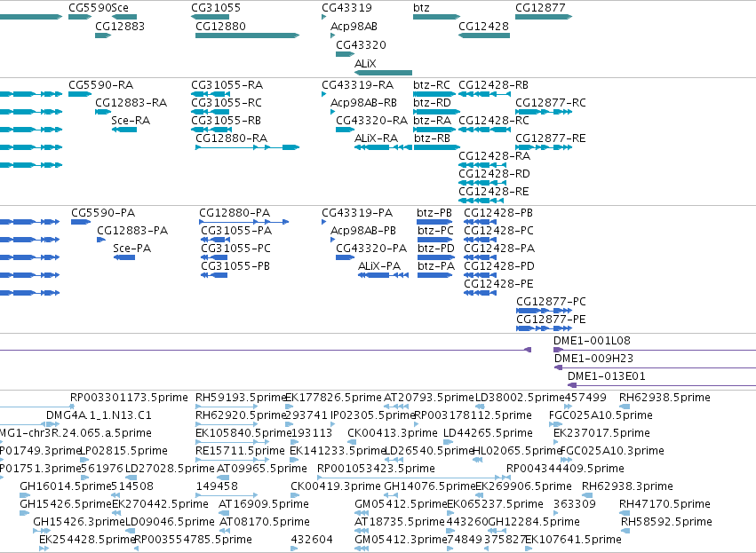Select the Sce-PA protein label

coord(132,249)
